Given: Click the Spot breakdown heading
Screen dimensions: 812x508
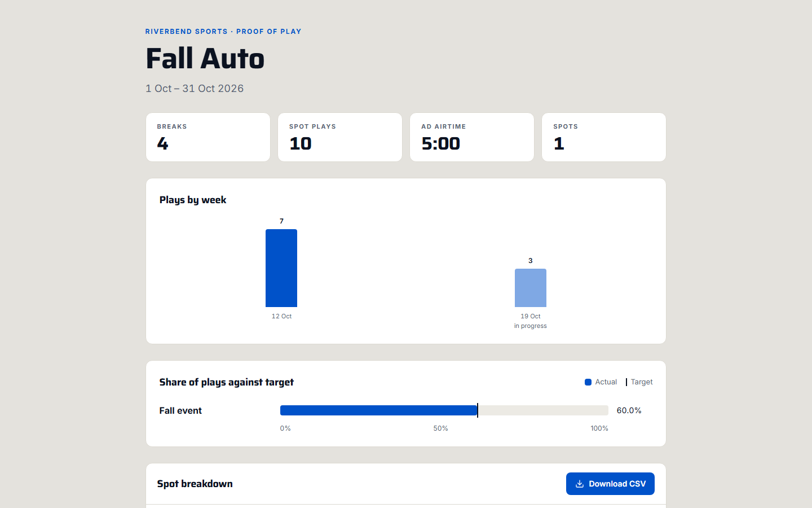Looking at the screenshot, I should [195, 484].
